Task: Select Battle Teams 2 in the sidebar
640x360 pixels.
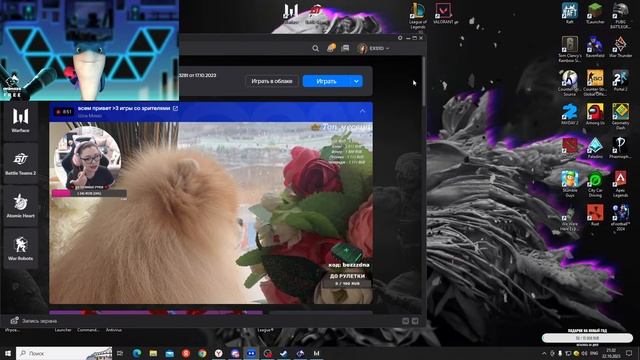Action: click(x=20, y=162)
